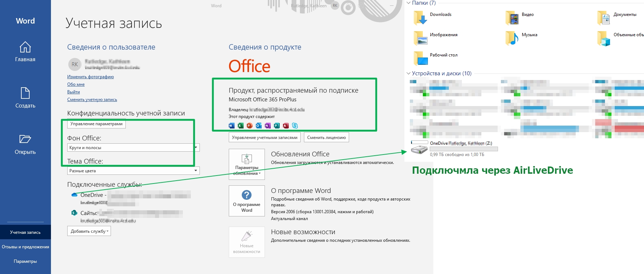The image size is (644, 274).
Task: Select the Объемные объекты folder in Explorer
Action: coord(621,38)
